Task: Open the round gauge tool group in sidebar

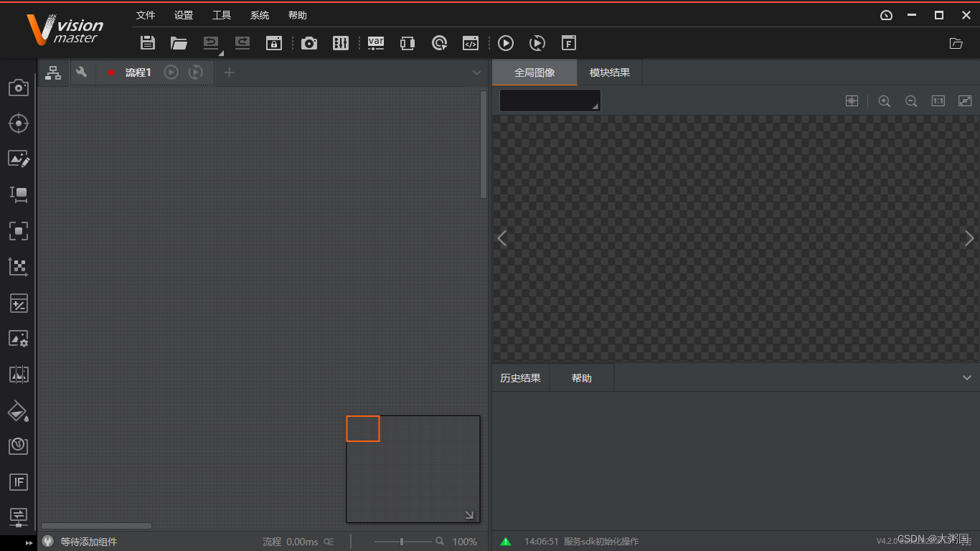Action: point(18,446)
